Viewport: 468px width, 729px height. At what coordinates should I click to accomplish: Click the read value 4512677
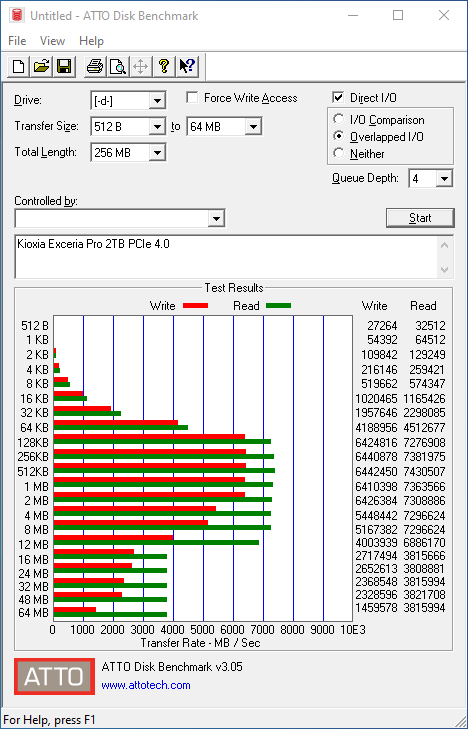click(x=425, y=428)
